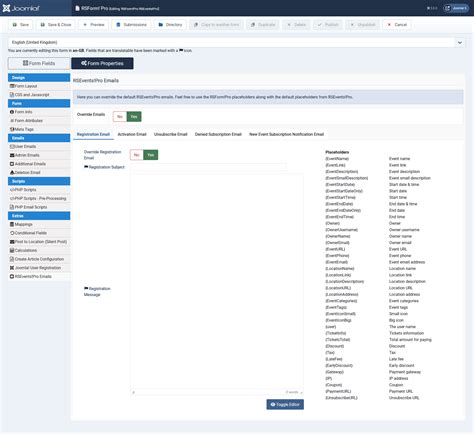Click the RSEvents!Pro Emails sidebar icon
The image size is (474, 434).
[12, 276]
